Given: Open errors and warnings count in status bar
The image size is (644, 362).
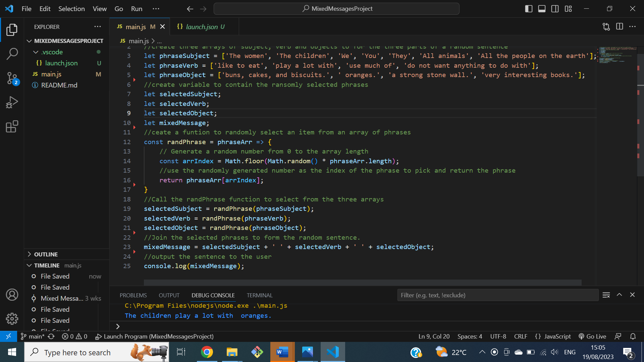Looking at the screenshot, I should point(74,336).
